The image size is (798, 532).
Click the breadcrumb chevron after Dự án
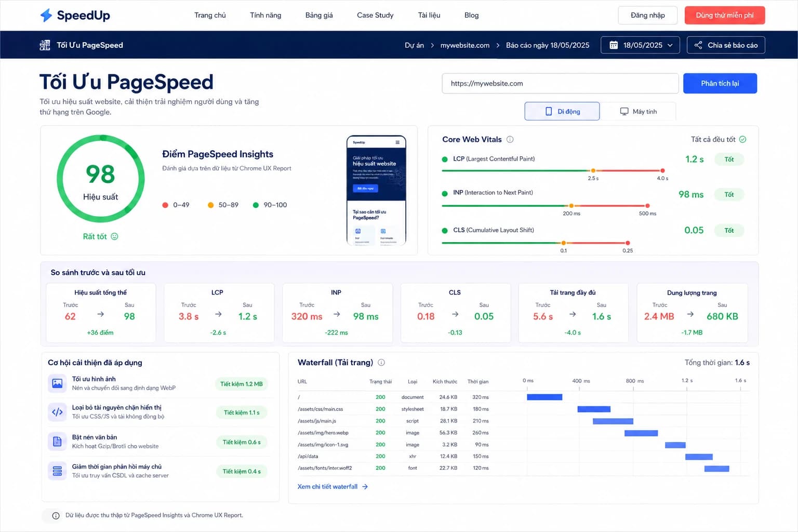point(432,45)
